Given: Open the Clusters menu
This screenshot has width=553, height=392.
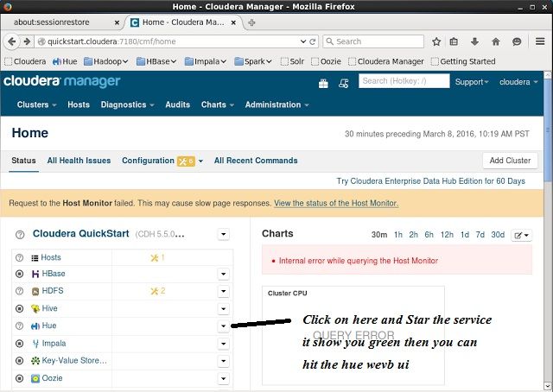Looking at the screenshot, I should click(36, 104).
